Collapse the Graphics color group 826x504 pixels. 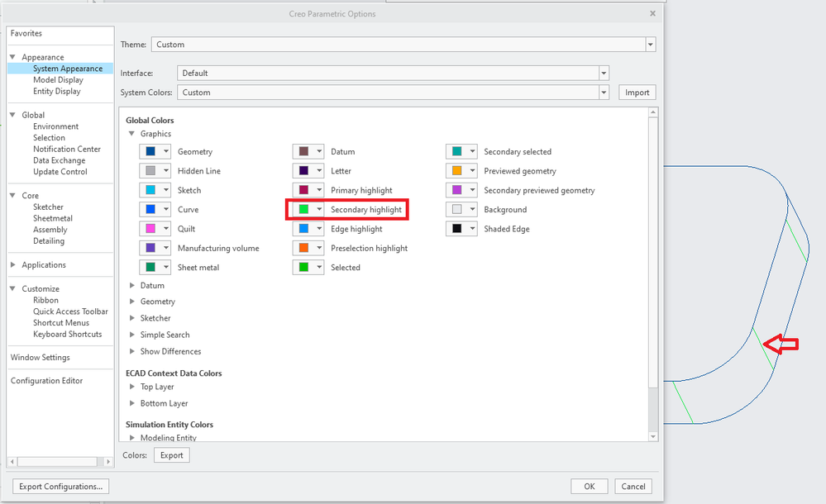(131, 134)
